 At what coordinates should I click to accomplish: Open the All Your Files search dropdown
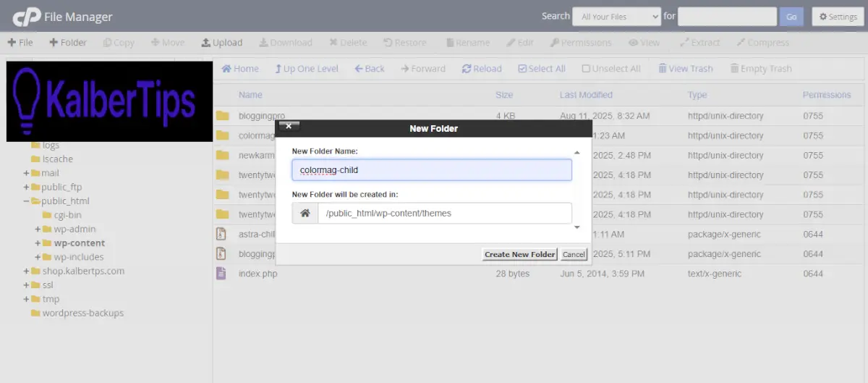(x=616, y=17)
